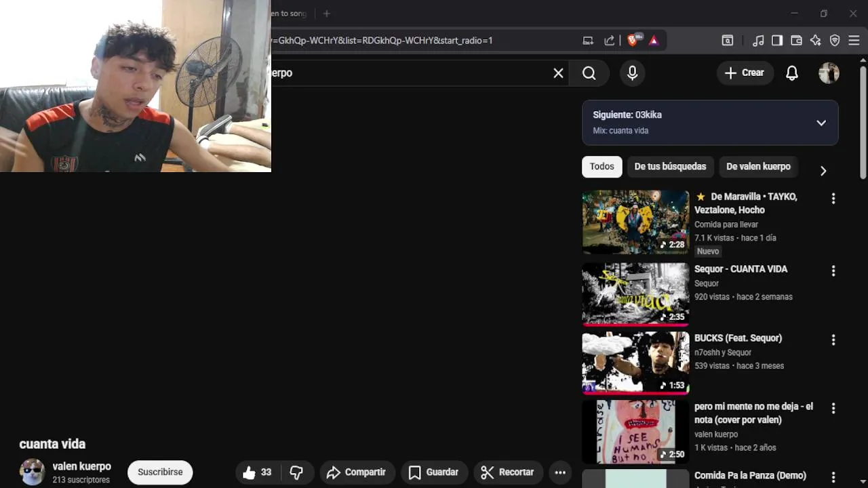Like the video with thumbs up
The image size is (868, 488).
click(257, 472)
